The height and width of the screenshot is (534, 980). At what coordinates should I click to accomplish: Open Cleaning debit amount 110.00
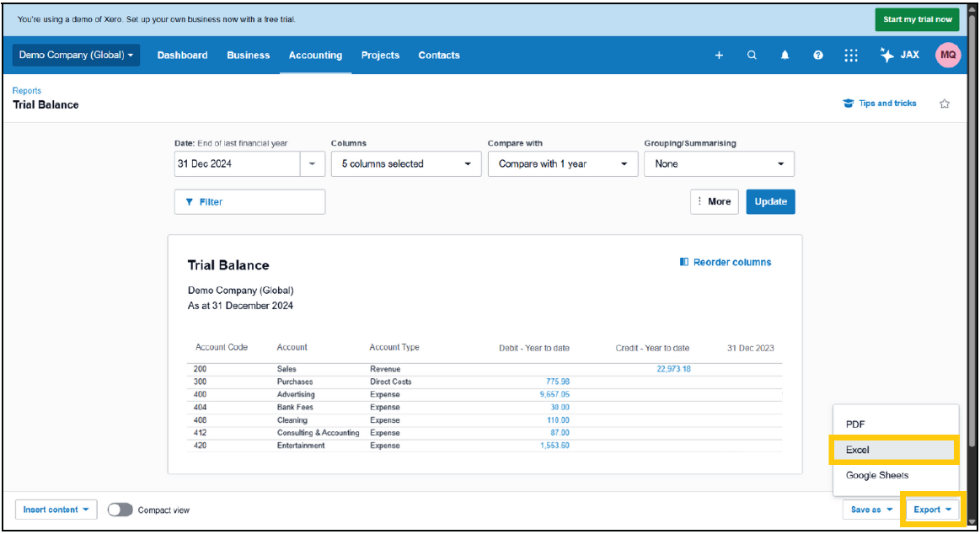(558, 420)
